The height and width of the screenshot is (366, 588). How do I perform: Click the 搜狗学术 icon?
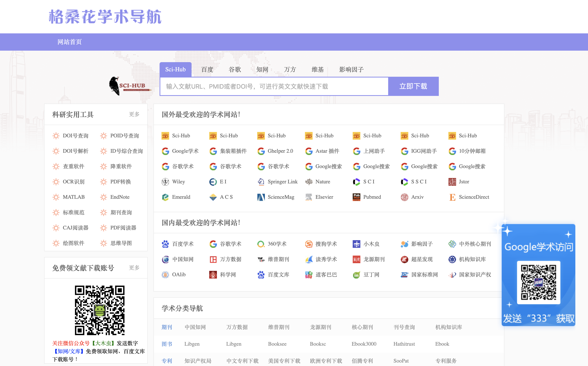[309, 244]
